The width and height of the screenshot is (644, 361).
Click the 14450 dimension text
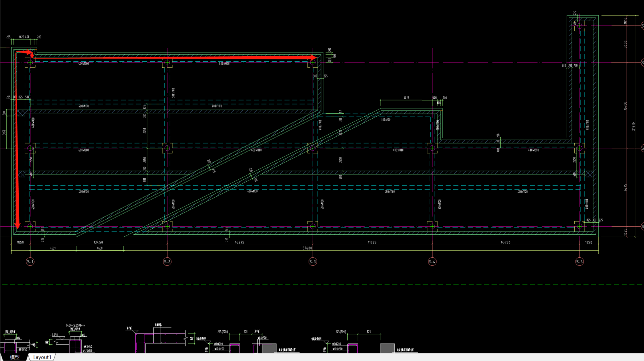tap(505, 242)
